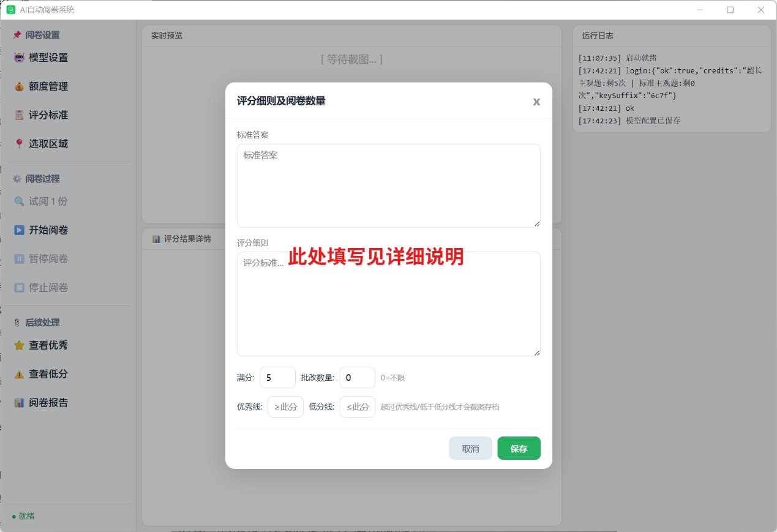Click the 就绪 status indicator
Screen dimensions: 777x532
pyautogui.click(x=23, y=516)
